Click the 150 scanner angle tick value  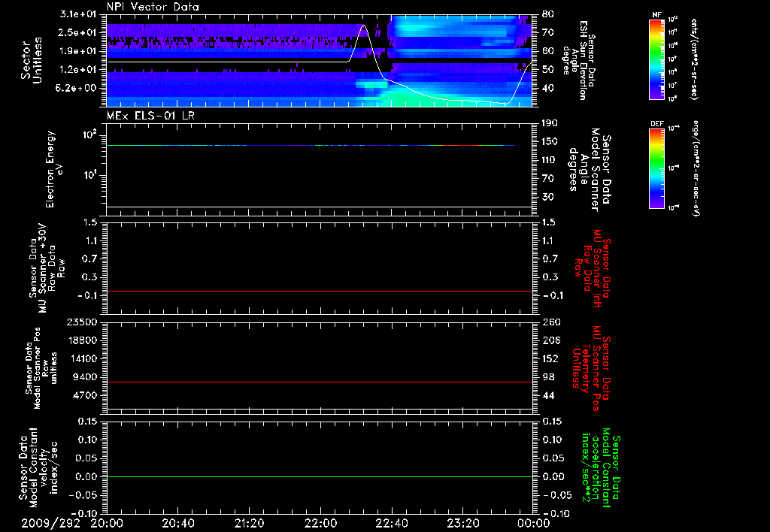(551, 141)
